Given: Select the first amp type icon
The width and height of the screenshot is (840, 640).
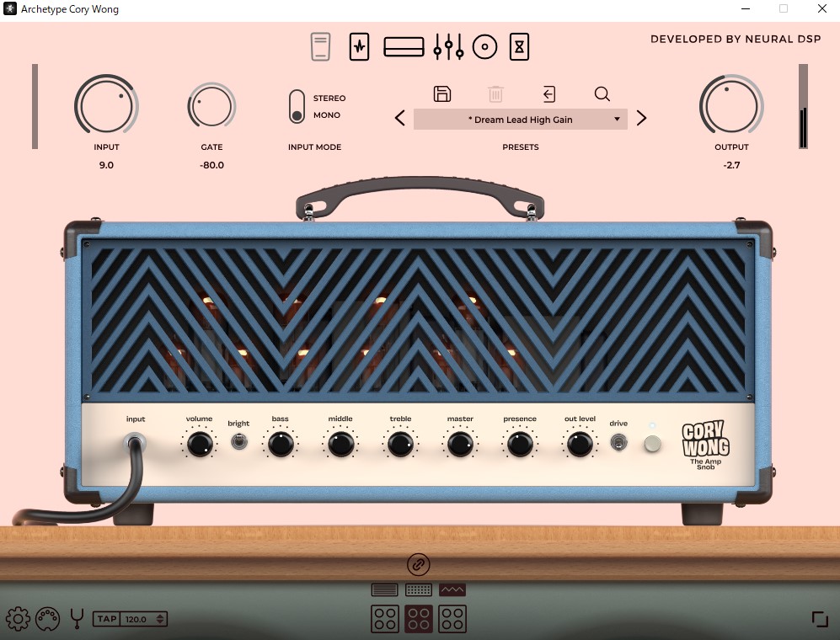Looking at the screenshot, I should coord(385,590).
